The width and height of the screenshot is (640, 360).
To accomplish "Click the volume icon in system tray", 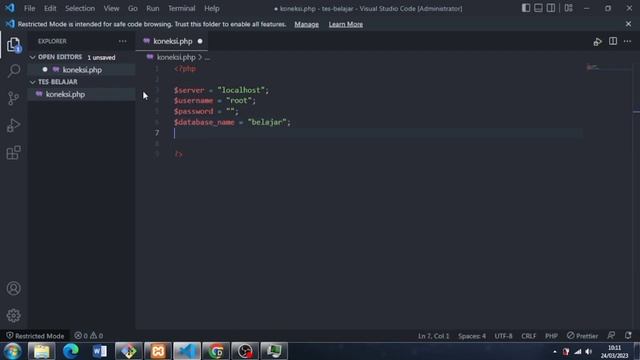I will click(589, 351).
